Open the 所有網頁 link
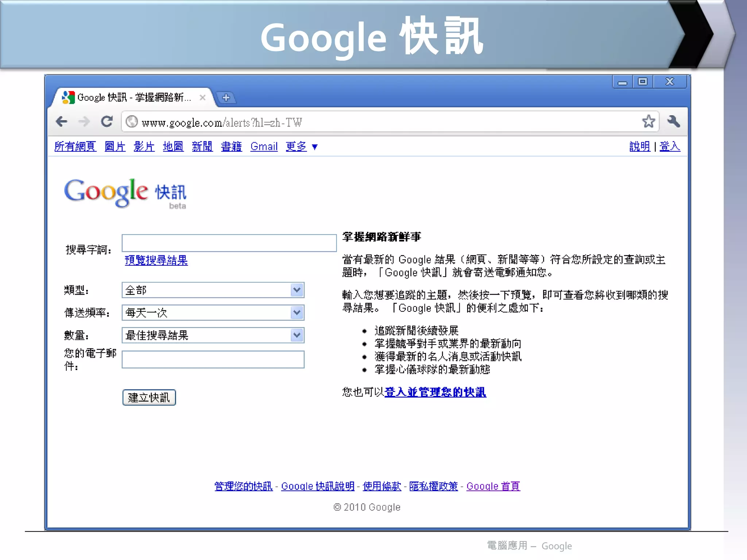 [x=76, y=147]
